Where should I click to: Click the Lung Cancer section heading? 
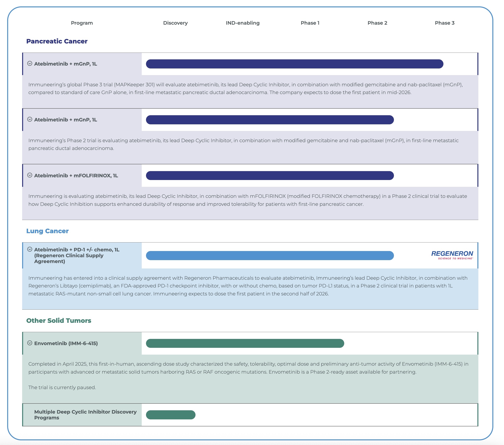(47, 231)
